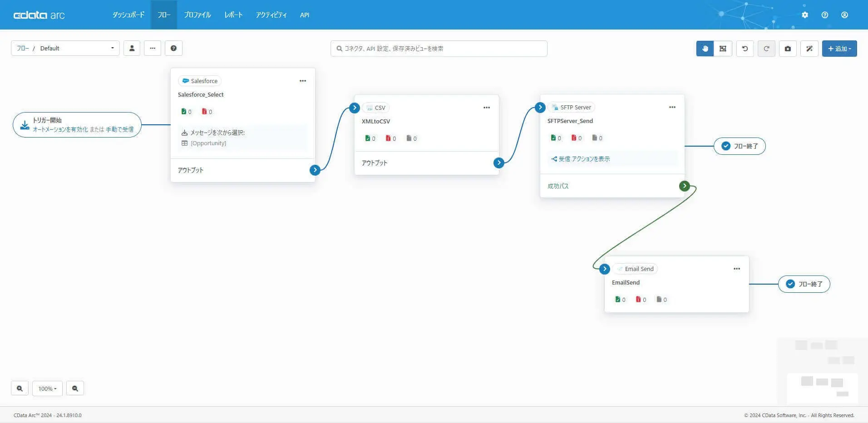Open the 100% zoom level dropdown
This screenshot has height=423, width=868.
tap(47, 389)
